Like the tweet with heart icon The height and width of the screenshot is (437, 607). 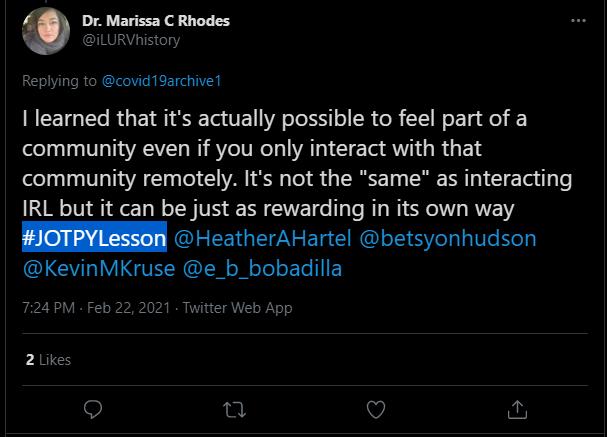(x=377, y=409)
